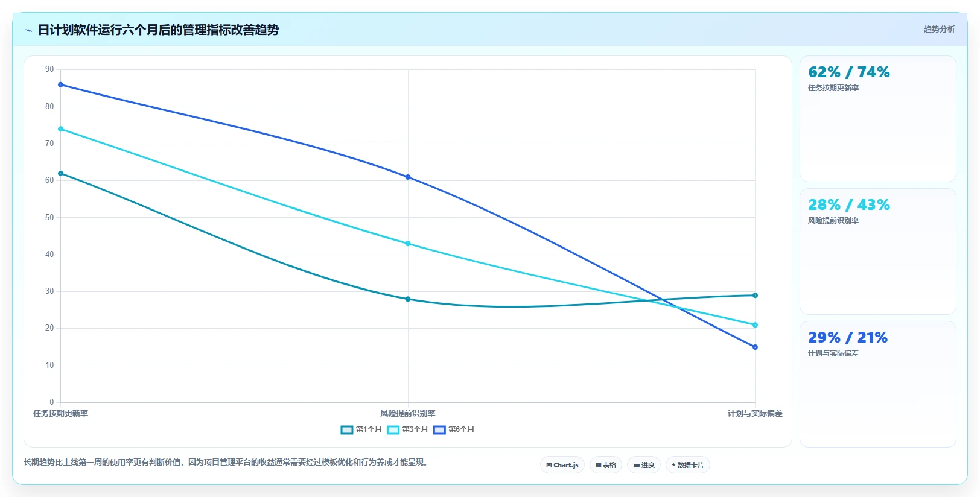
Task: Click the 风险提前识别率 x-axis label
Action: (x=408, y=414)
